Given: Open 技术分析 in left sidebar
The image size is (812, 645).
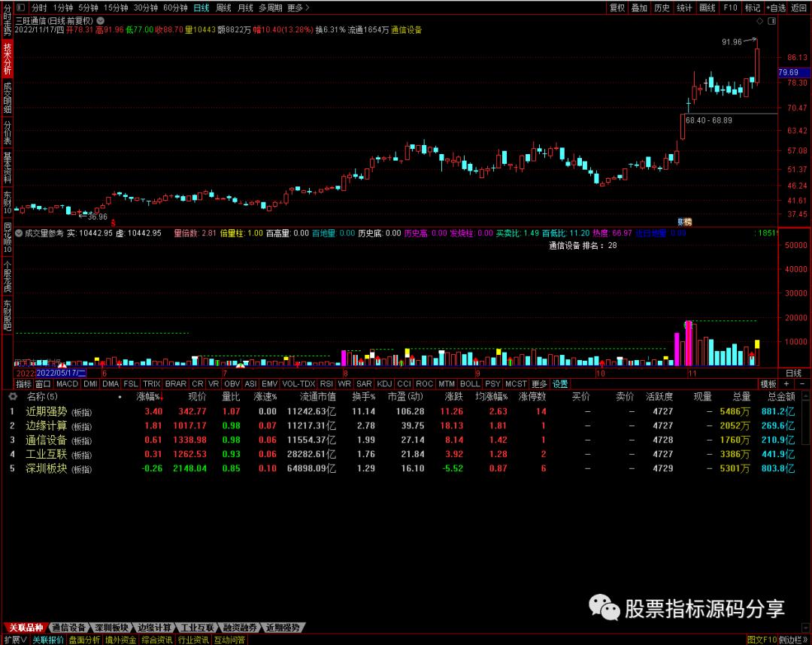Looking at the screenshot, I should tap(8, 59).
